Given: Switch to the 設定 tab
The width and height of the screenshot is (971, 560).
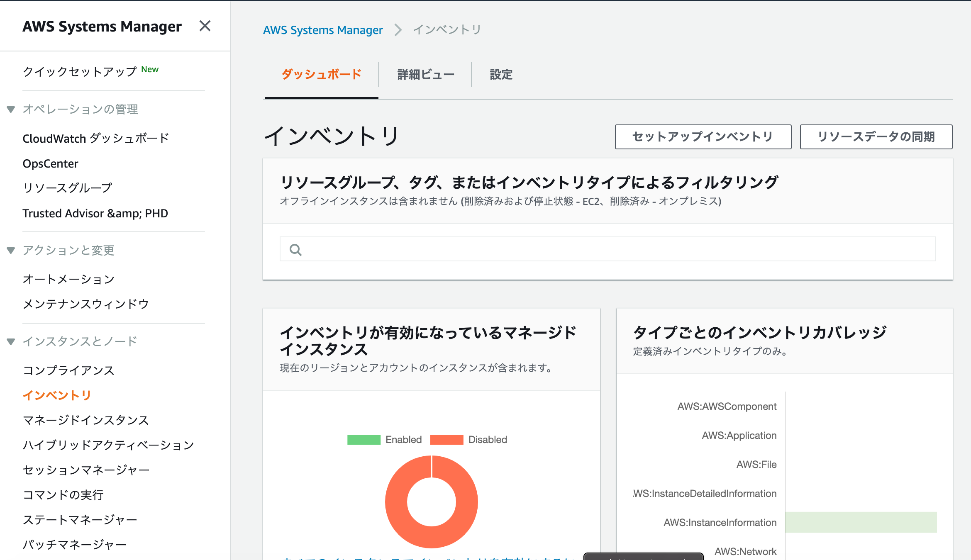Looking at the screenshot, I should [501, 75].
